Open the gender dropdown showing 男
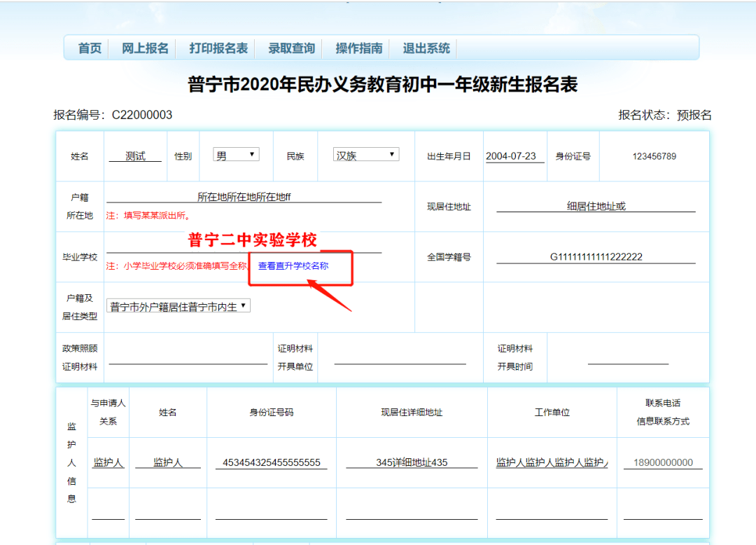 [235, 154]
